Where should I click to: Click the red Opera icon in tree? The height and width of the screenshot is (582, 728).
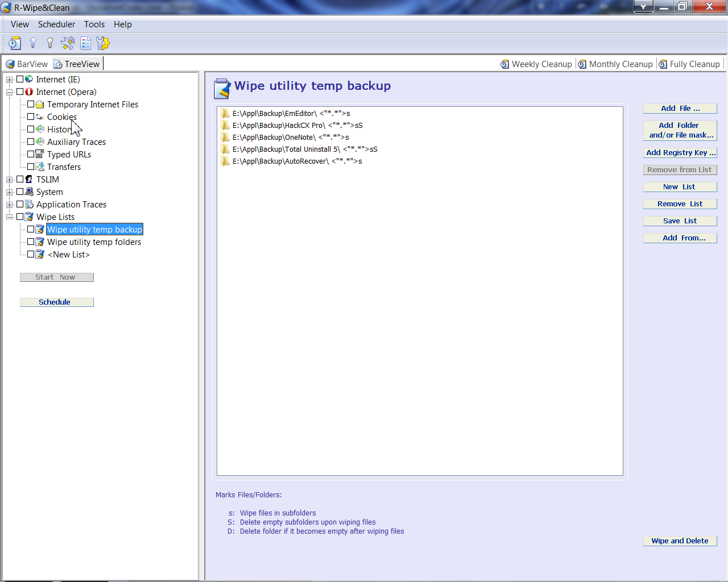tap(29, 92)
